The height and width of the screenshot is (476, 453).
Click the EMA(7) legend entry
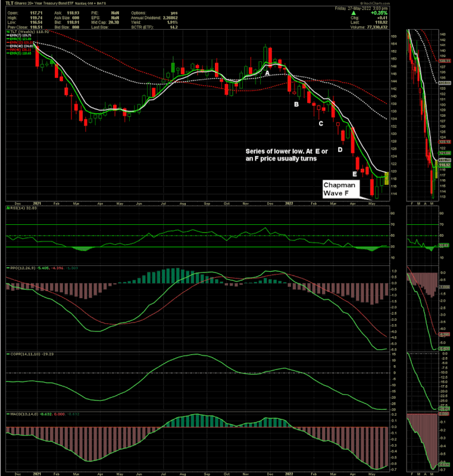[21, 36]
